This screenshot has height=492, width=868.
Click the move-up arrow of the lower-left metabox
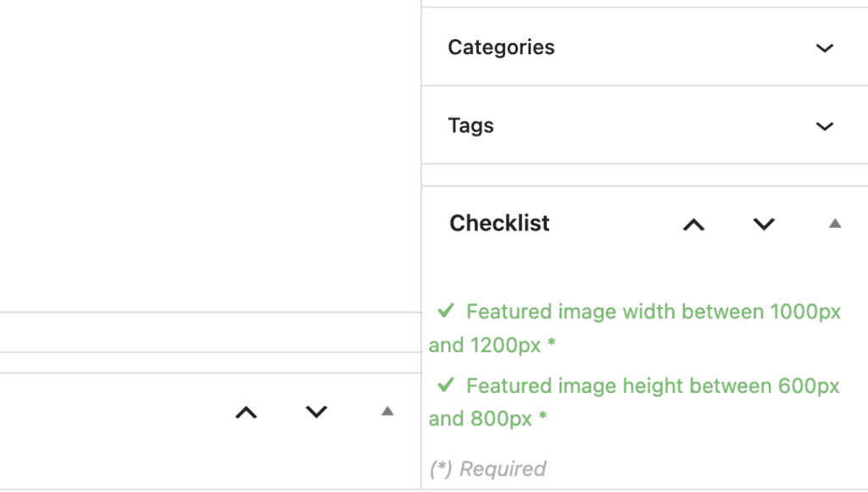pos(246,413)
